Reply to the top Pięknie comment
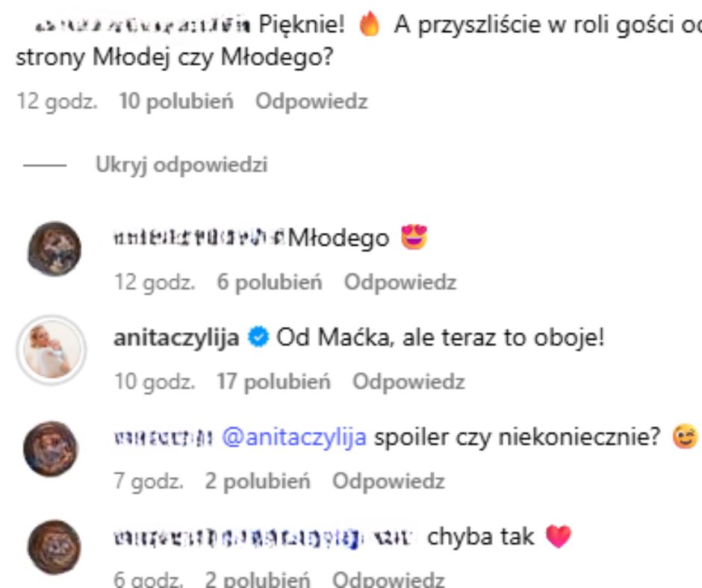Image resolution: width=702 pixels, height=588 pixels. tap(311, 101)
